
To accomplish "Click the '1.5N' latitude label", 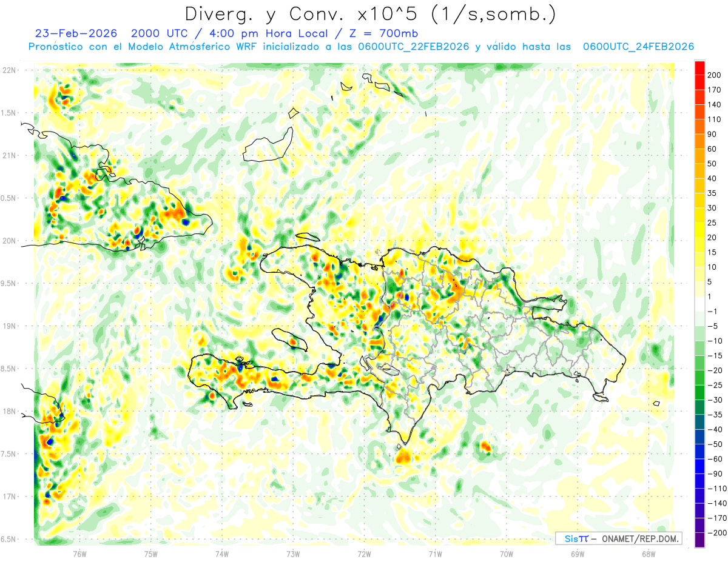I will coord(9,113).
